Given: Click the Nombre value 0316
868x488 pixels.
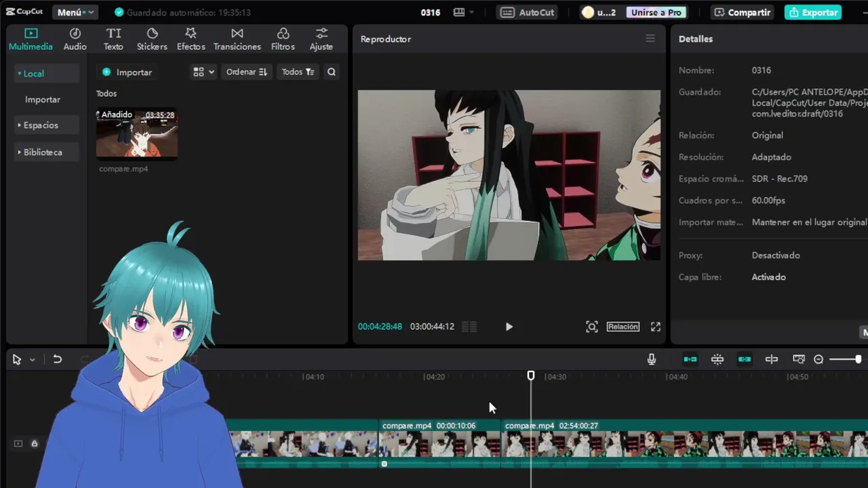Looking at the screenshot, I should (762, 70).
